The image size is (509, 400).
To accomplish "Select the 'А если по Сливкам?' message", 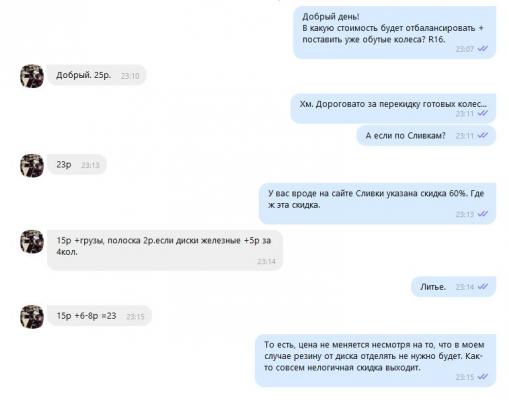I will click(x=426, y=136).
